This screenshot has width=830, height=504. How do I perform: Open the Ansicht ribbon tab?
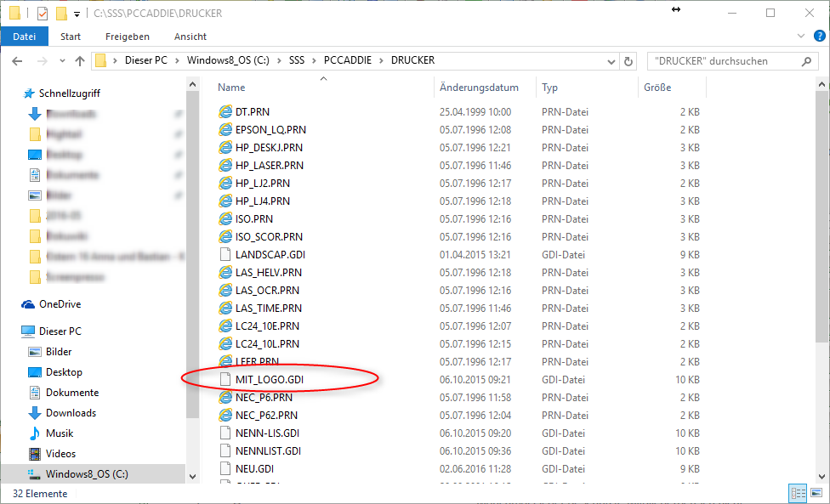[x=190, y=37]
